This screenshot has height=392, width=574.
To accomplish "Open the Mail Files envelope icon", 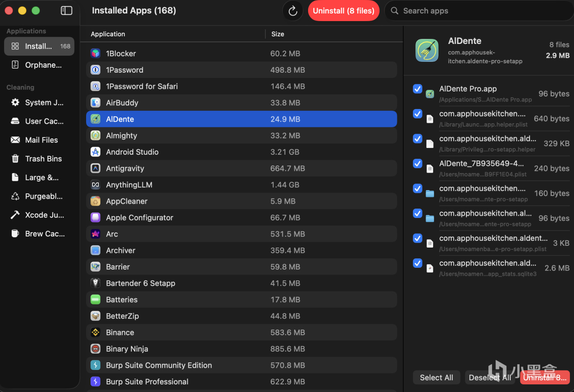I will [15, 140].
